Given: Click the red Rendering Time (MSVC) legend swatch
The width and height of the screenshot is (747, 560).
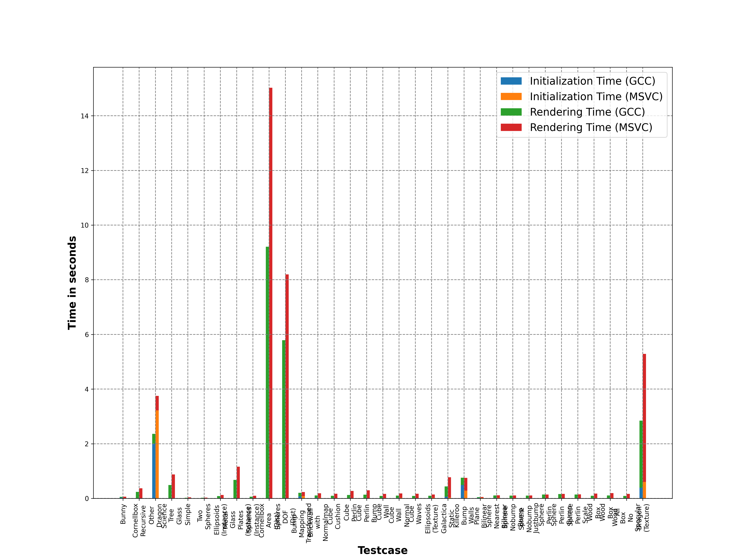Looking at the screenshot, I should coord(511,127).
